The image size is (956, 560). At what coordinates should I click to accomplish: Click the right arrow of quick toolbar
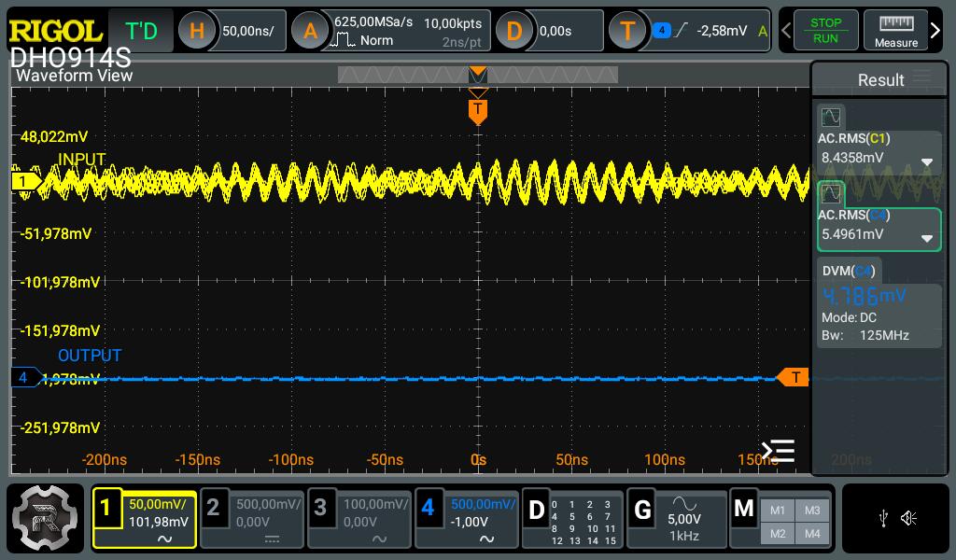tap(935, 31)
